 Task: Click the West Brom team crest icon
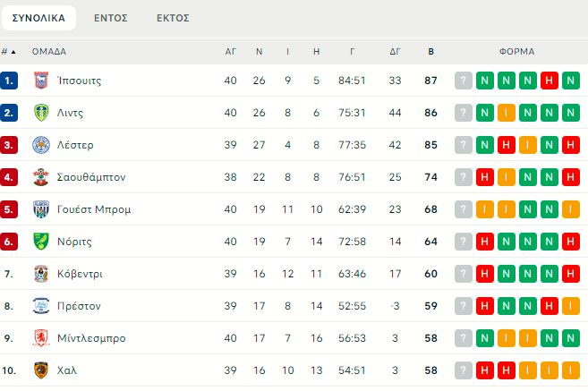click(x=40, y=209)
